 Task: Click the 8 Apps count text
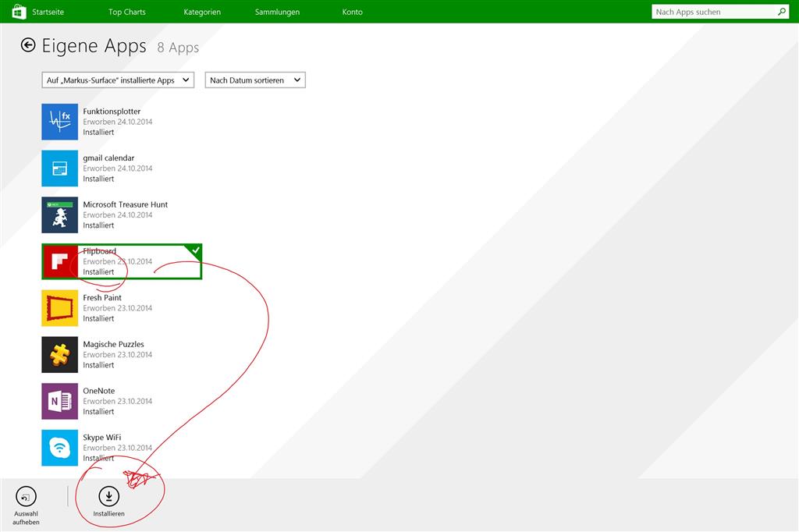click(178, 48)
